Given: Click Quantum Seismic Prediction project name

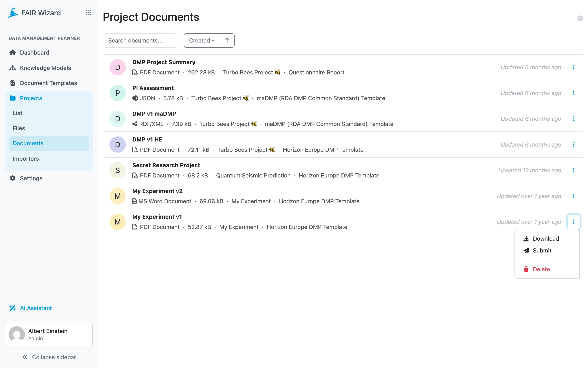Looking at the screenshot, I should coord(253,175).
